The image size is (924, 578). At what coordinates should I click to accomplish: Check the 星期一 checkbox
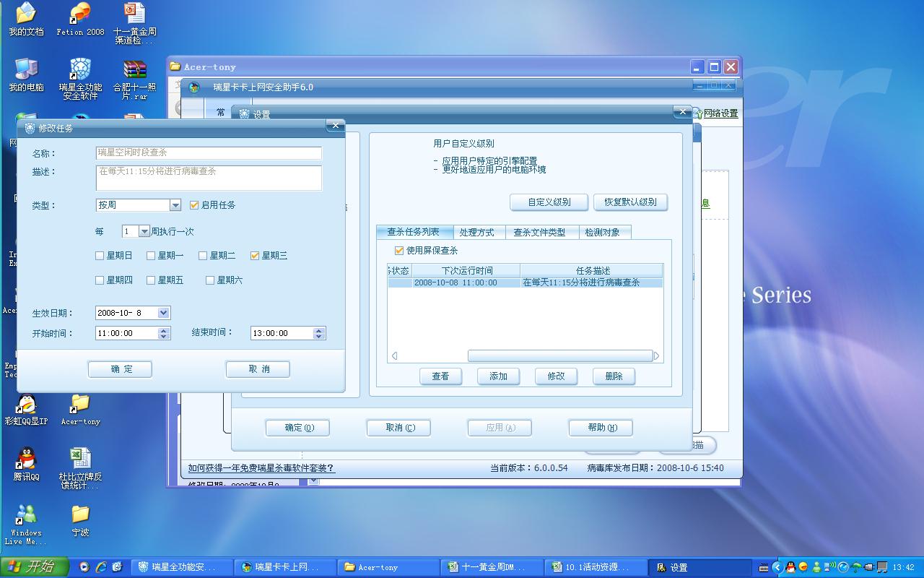pyautogui.click(x=151, y=256)
